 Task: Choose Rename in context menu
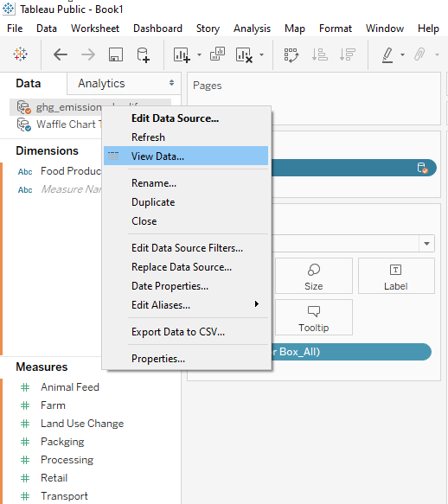(x=186, y=183)
